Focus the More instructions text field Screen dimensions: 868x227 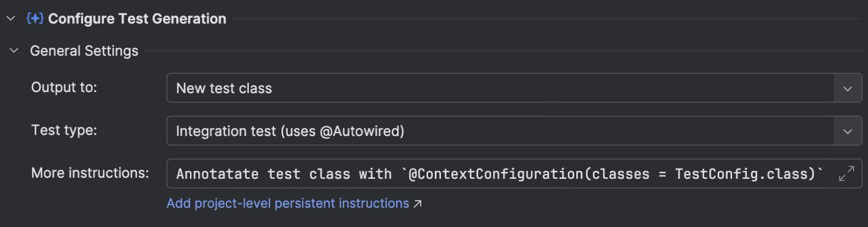[514, 173]
